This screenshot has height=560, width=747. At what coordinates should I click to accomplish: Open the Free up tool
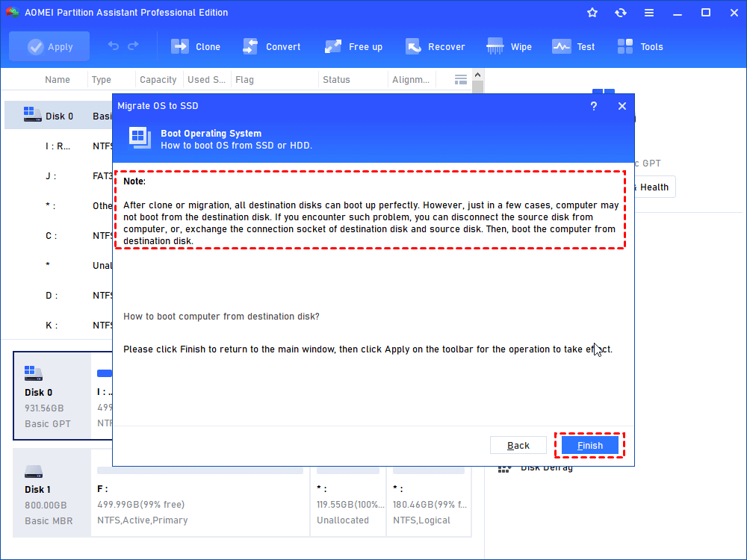click(353, 46)
